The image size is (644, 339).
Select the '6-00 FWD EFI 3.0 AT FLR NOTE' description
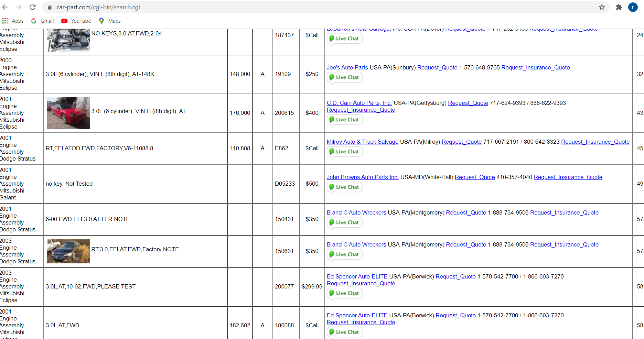88,219
